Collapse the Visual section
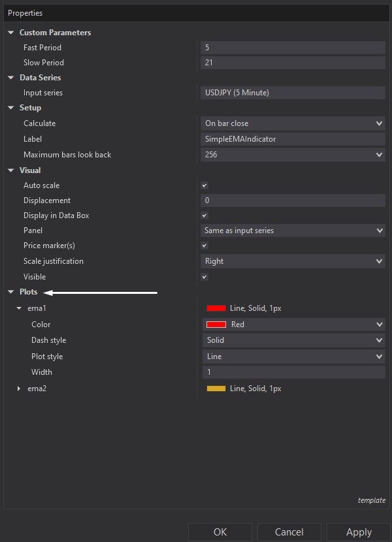 point(10,170)
